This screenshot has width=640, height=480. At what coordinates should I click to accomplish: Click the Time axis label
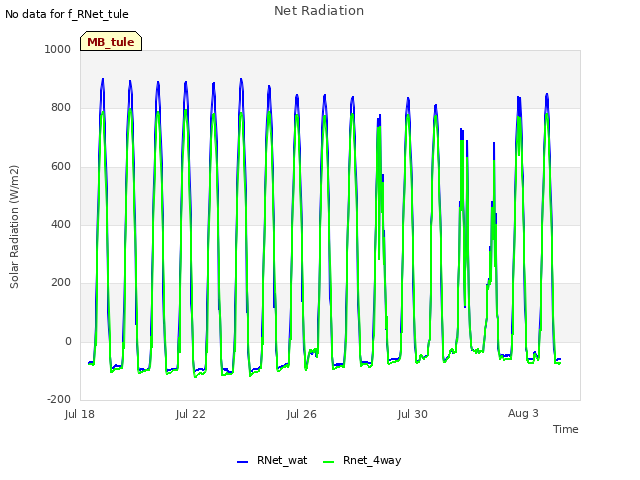(565, 429)
